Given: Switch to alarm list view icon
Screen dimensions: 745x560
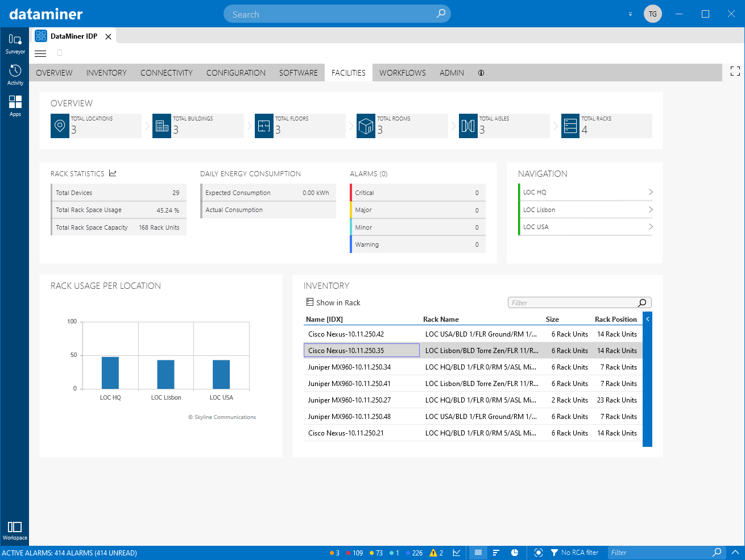Looking at the screenshot, I should coord(478,553).
